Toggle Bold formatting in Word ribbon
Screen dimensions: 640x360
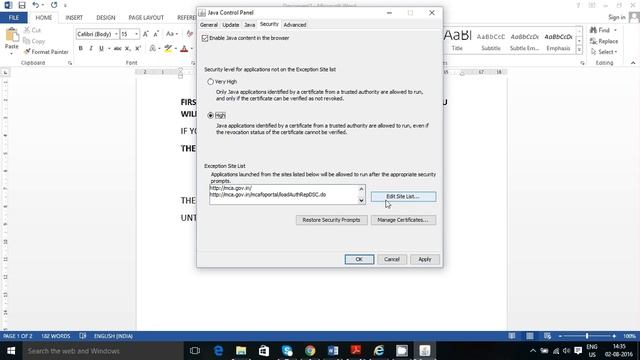point(80,49)
